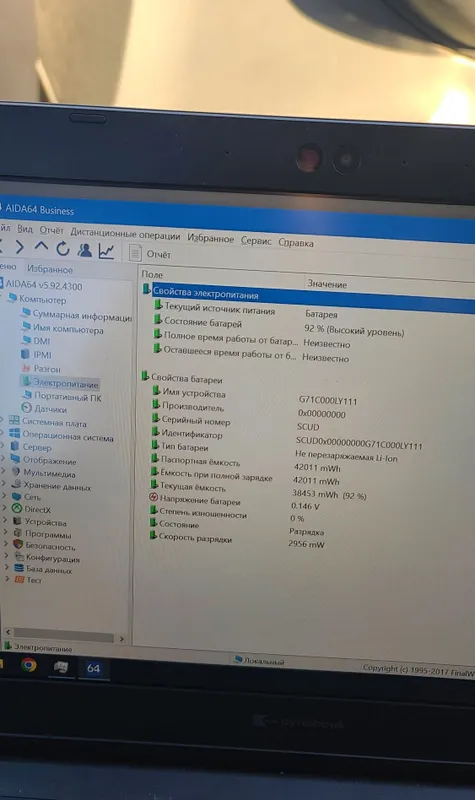Open the Избранное menu in menu bar

(210, 238)
